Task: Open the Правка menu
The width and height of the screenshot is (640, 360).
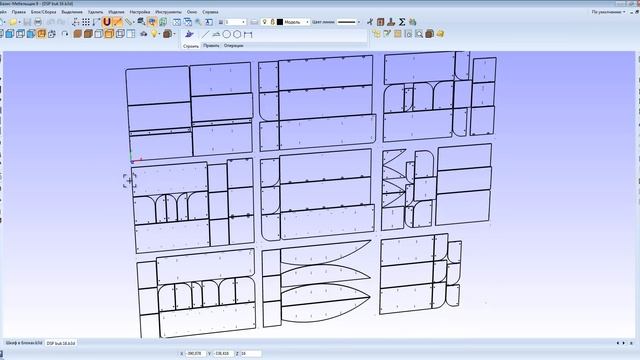Action: (x=18, y=12)
